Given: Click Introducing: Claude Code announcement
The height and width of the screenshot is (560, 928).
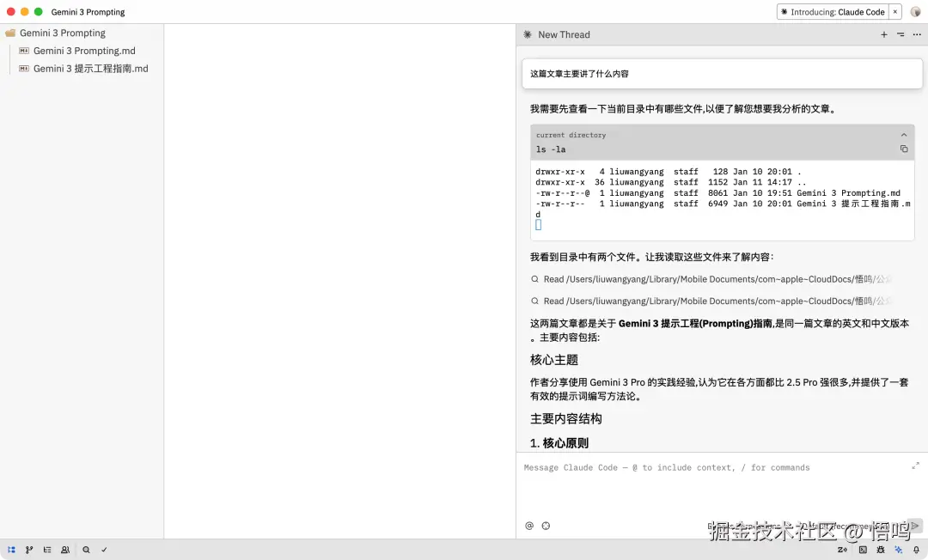Looking at the screenshot, I should (832, 12).
